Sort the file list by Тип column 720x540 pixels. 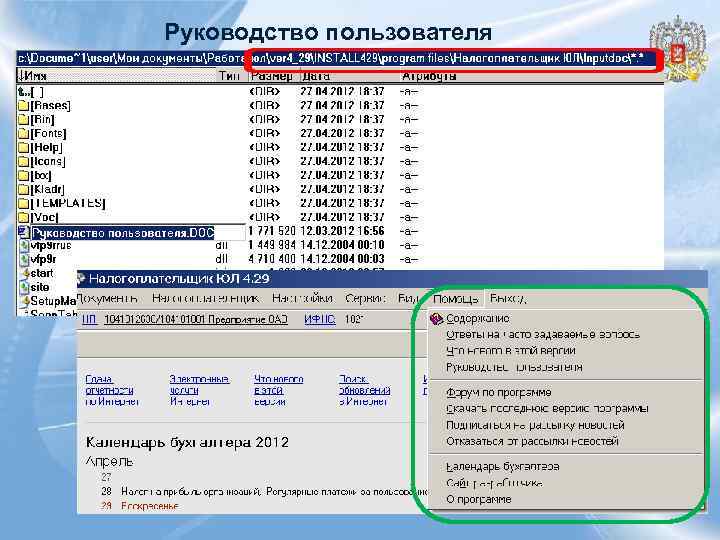point(229,76)
